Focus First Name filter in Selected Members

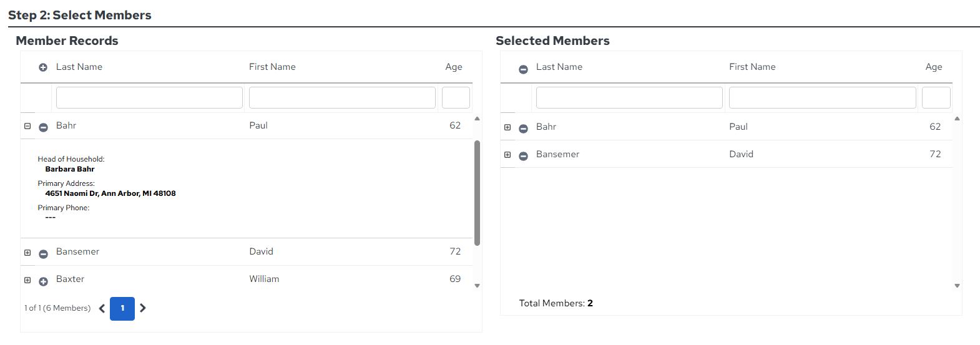pos(823,98)
